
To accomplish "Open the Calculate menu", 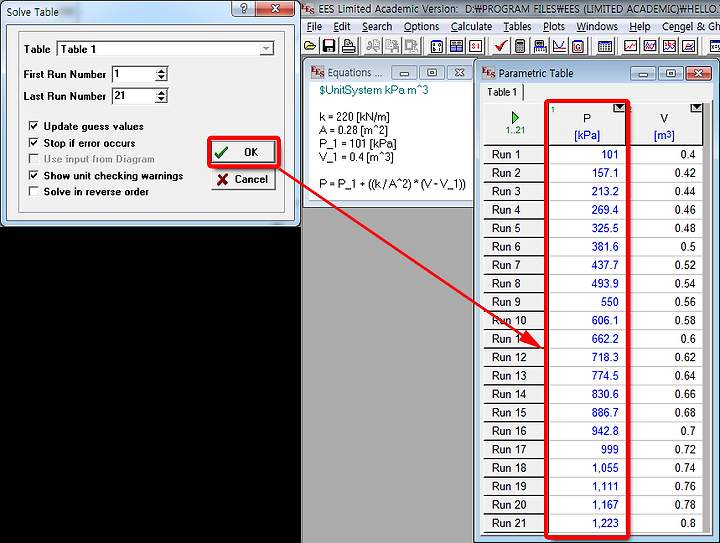I will point(471,27).
